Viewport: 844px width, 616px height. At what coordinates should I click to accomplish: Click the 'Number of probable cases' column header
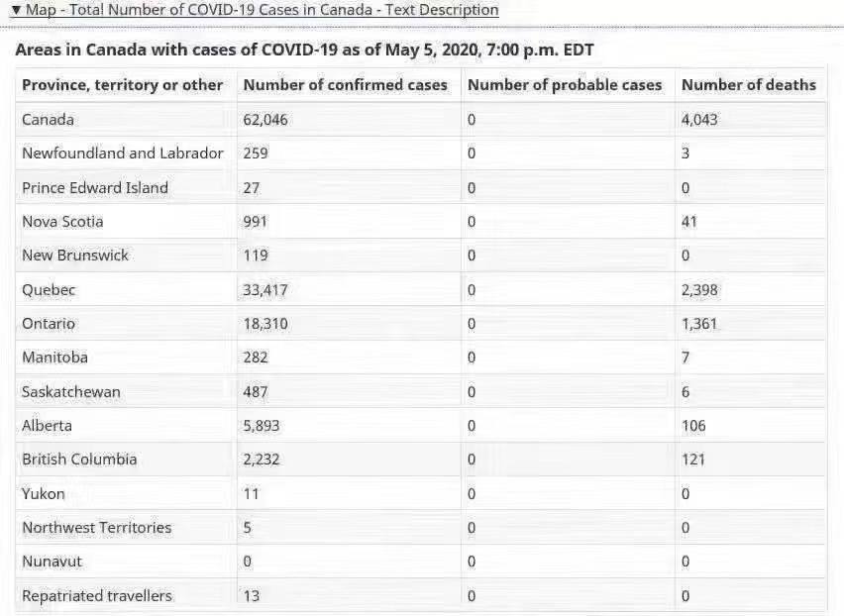(565, 85)
